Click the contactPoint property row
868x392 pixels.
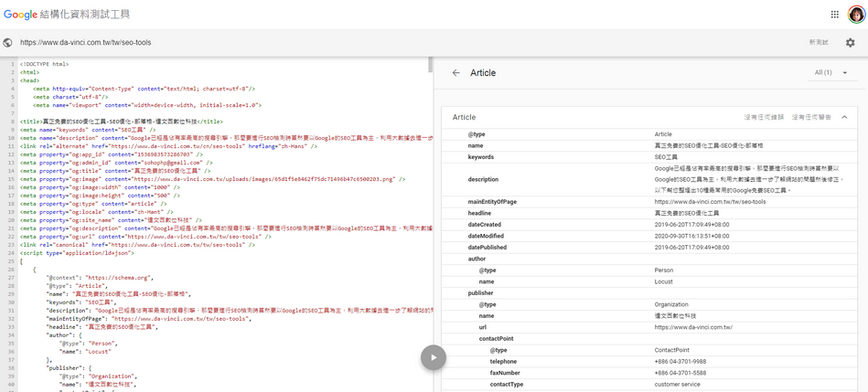pyautogui.click(x=648, y=338)
